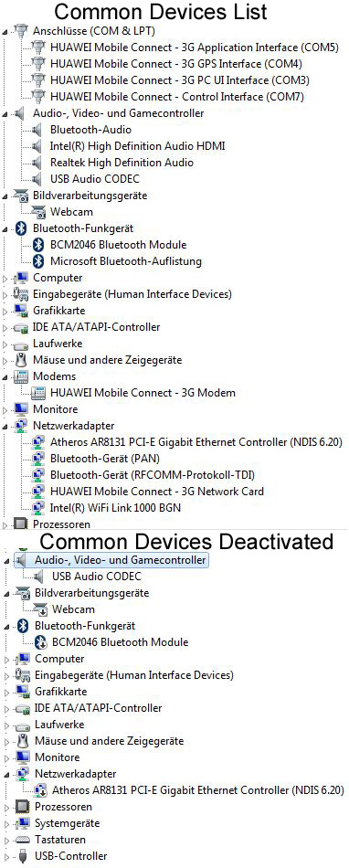Select Intel(R) High Definition Audio HDMI
The height and width of the screenshot is (868, 349).
[x=138, y=146]
